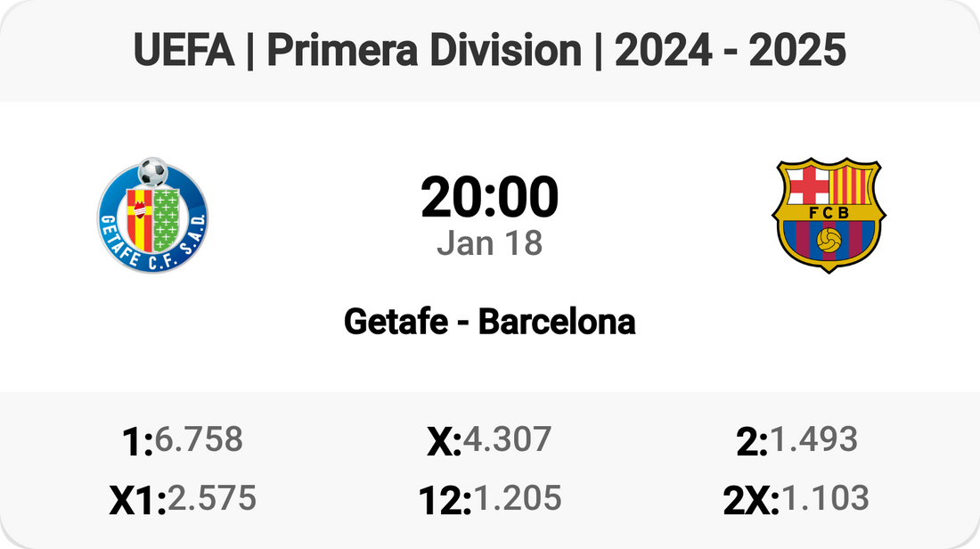This screenshot has height=549, width=980.
Task: Click the UEFA text in header
Action: pyautogui.click(x=186, y=53)
